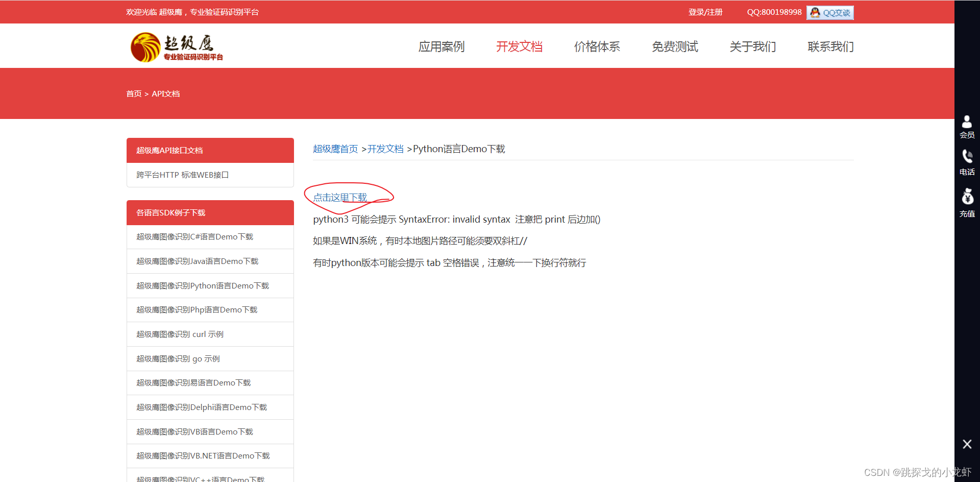Click the QQ:800198998 text in top bar
The width and height of the screenshot is (980, 482).
tap(774, 12)
